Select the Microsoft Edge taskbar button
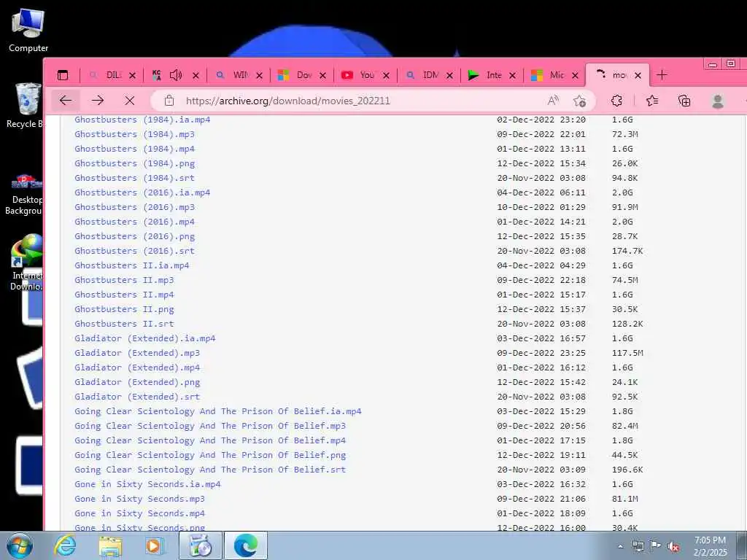This screenshot has height=560, width=747. (246, 545)
